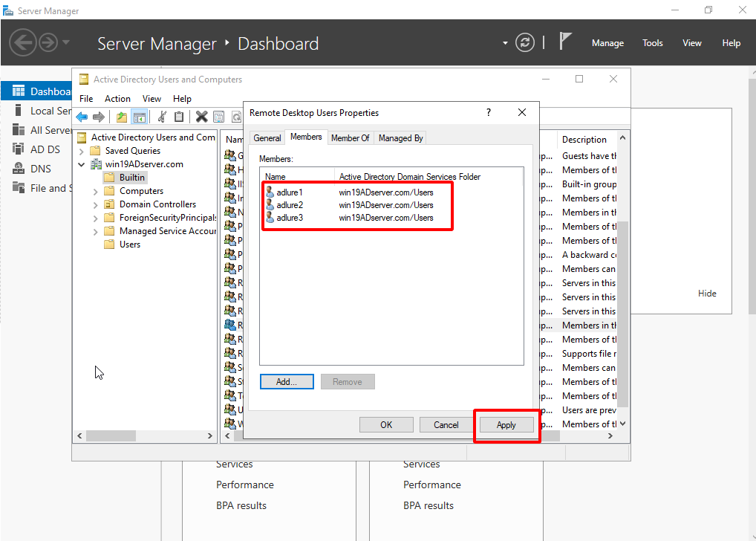Click the blue Back arrow in ADUC toolbar

(x=82, y=117)
